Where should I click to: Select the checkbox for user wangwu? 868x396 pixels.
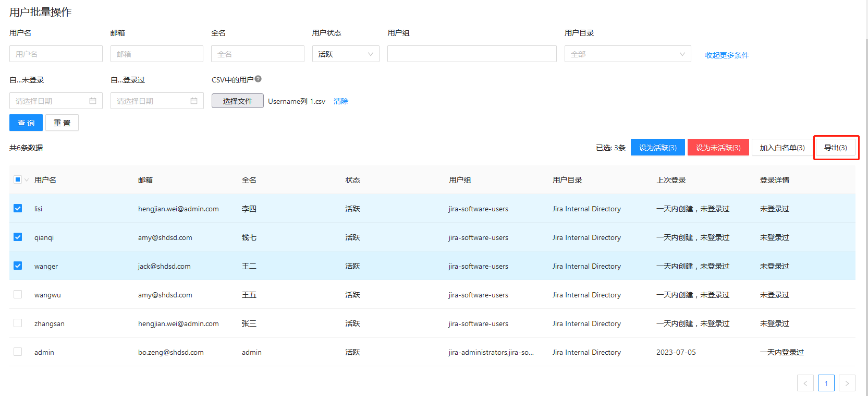pos(18,294)
